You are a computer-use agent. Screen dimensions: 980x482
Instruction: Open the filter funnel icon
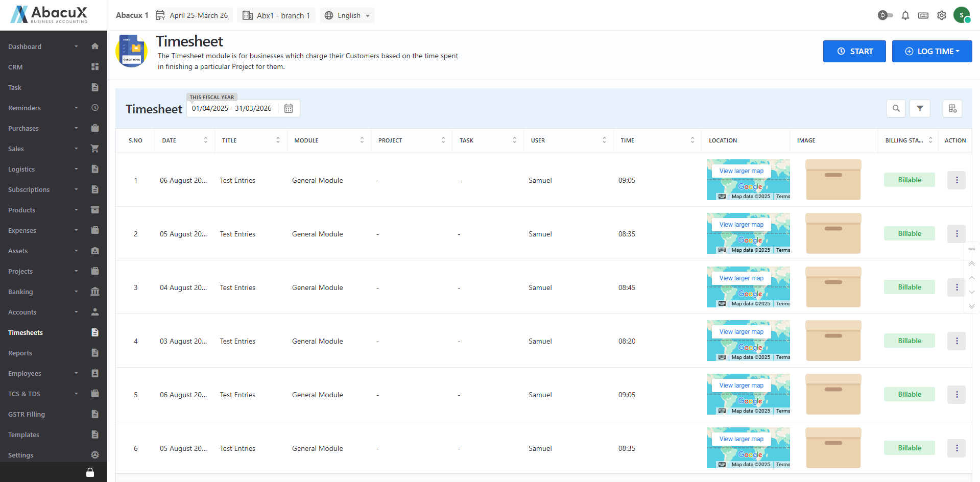[x=920, y=108]
